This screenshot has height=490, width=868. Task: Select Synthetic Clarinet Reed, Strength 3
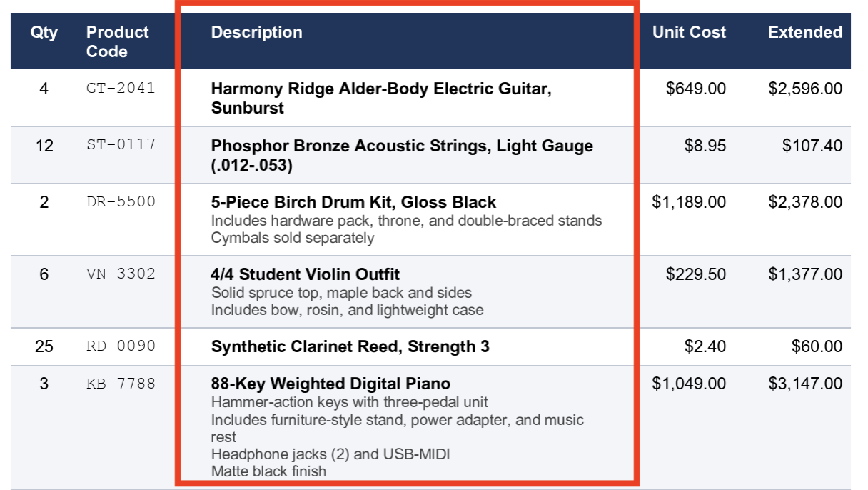(350, 346)
